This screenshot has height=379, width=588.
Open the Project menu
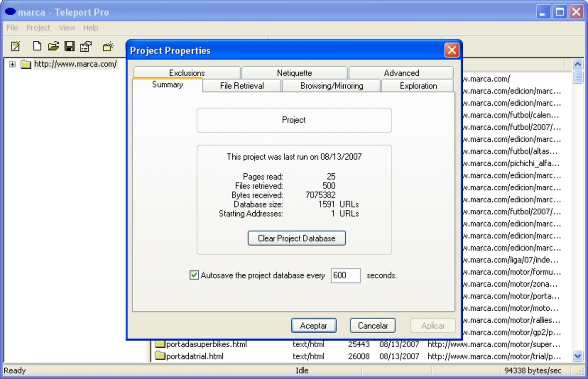point(38,27)
